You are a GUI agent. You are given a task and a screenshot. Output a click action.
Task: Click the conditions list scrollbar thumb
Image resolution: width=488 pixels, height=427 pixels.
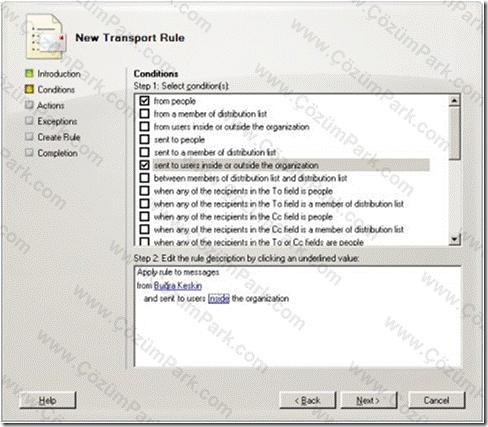coord(454,133)
